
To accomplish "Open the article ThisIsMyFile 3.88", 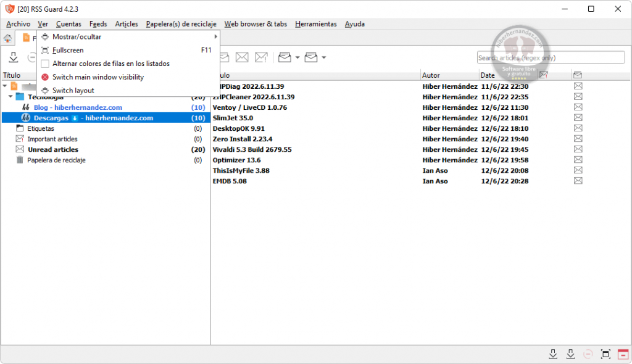I will click(x=241, y=170).
